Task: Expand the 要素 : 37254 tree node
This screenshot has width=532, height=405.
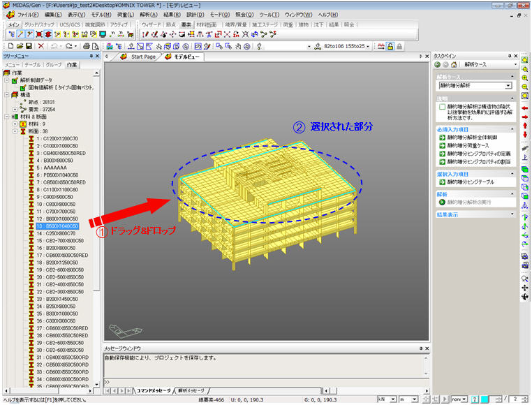Action: pyautogui.click(x=15, y=110)
